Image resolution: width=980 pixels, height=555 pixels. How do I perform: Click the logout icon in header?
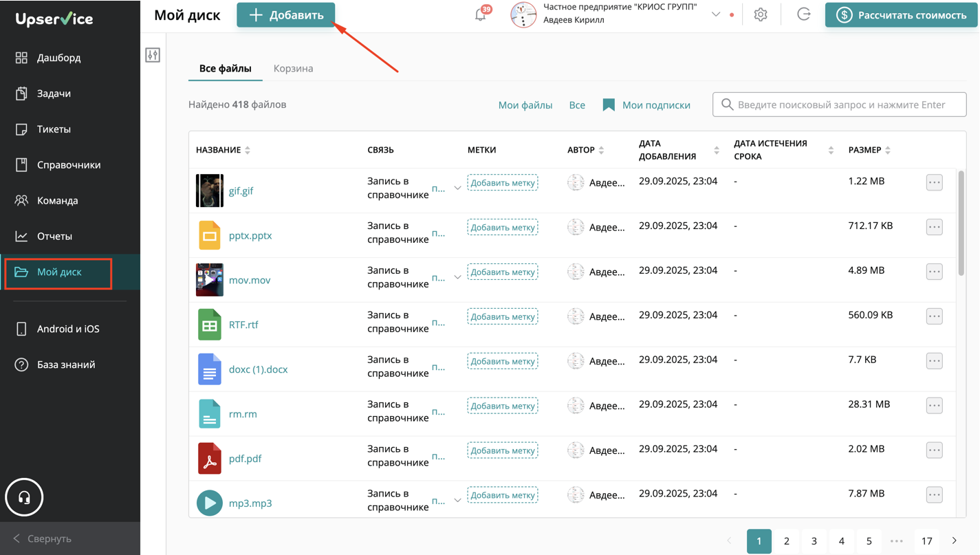pyautogui.click(x=803, y=15)
